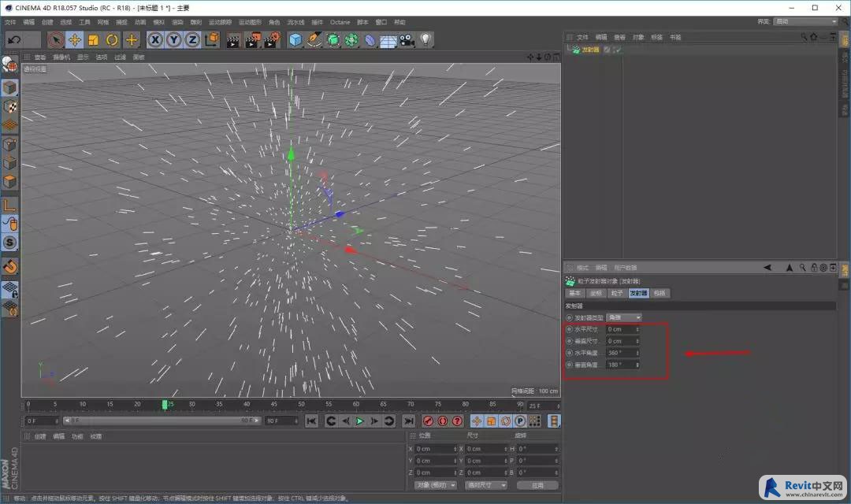Toggle rotation keyframe recording

506,421
